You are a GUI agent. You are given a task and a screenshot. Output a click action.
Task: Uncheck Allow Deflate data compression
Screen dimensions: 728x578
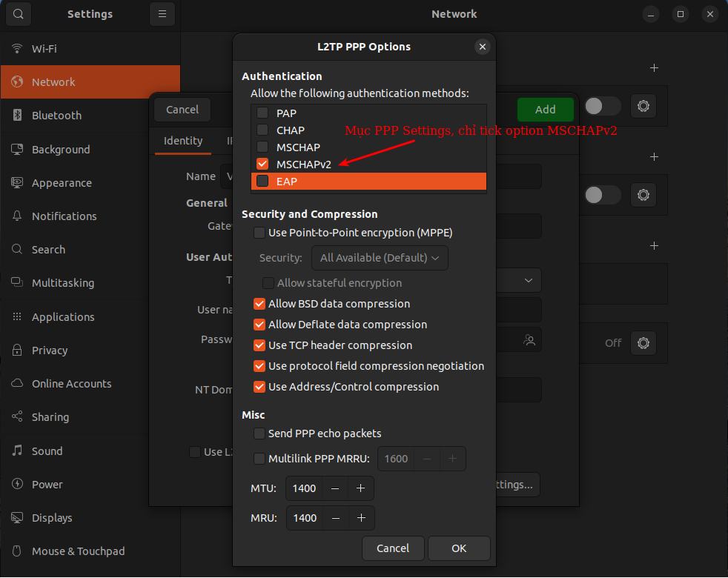(x=259, y=325)
